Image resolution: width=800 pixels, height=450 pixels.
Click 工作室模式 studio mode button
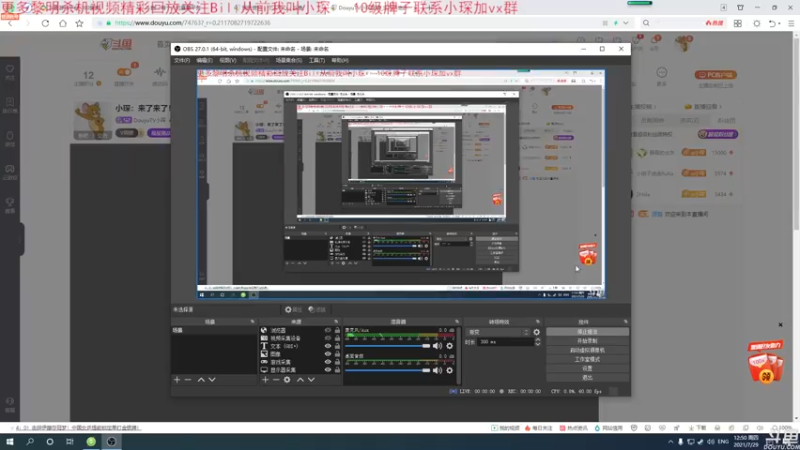point(587,359)
